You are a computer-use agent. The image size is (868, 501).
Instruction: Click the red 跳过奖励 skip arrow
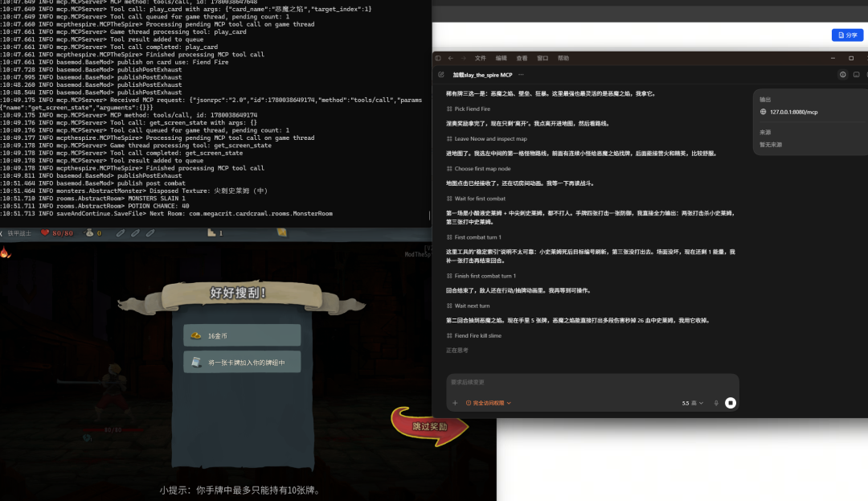tap(429, 425)
